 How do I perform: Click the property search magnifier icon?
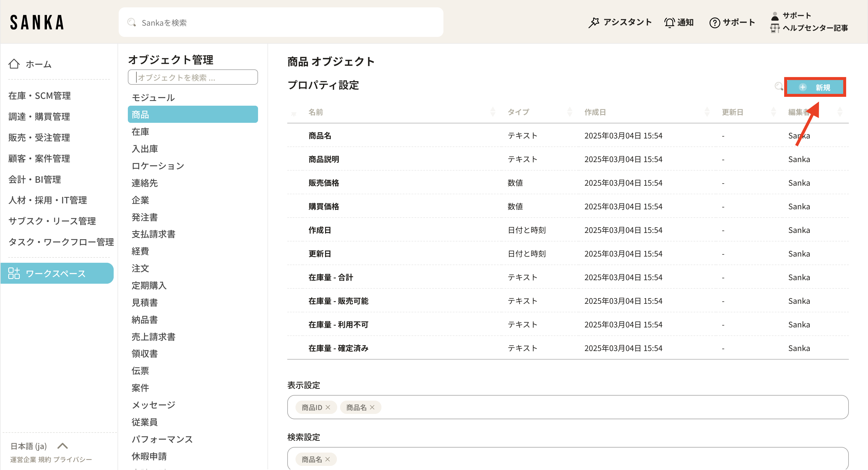[x=778, y=87]
